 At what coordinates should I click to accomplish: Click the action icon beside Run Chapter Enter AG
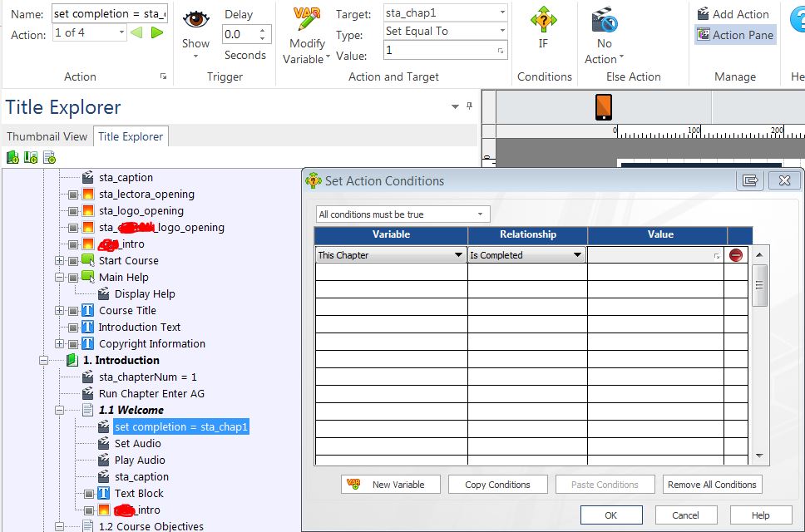point(88,393)
